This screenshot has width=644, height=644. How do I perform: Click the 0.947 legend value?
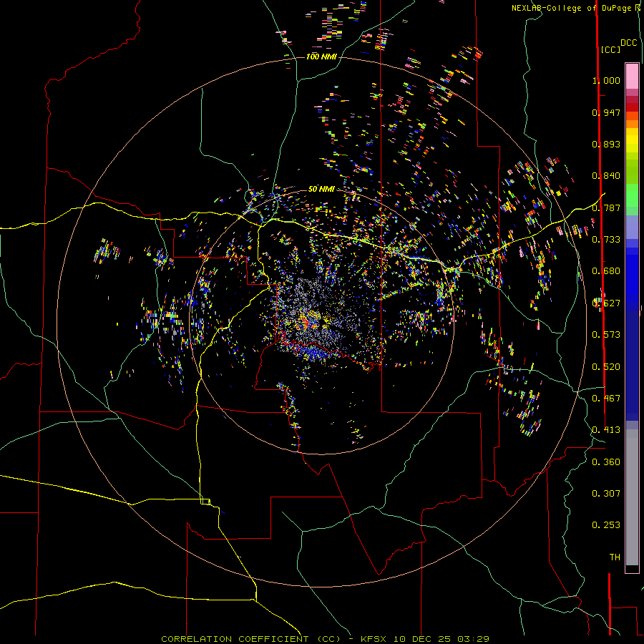606,112
